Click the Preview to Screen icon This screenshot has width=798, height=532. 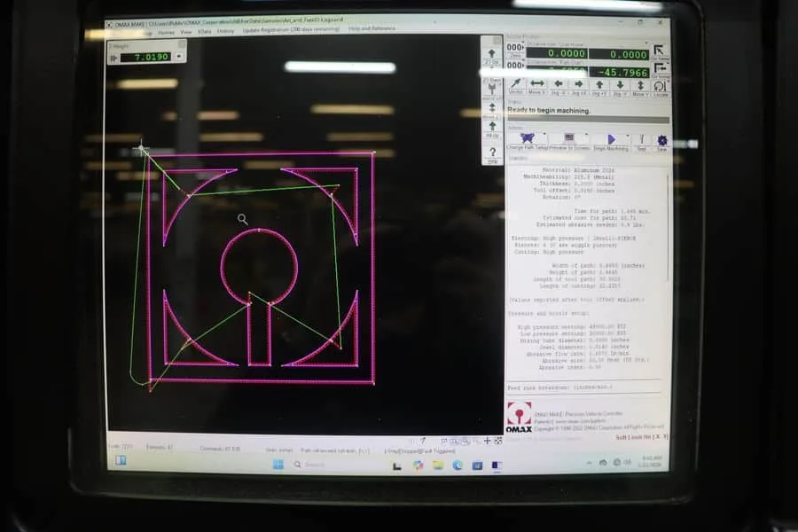point(569,138)
